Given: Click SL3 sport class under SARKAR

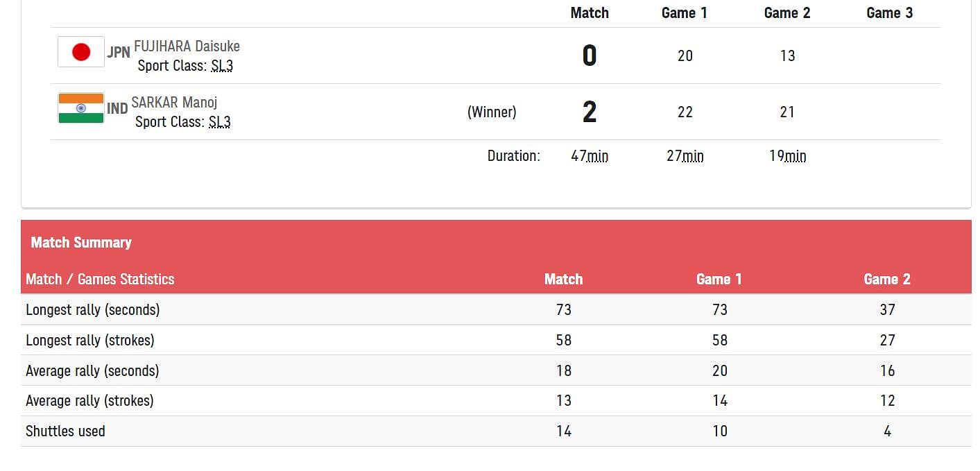Looking at the screenshot, I should click(219, 122).
